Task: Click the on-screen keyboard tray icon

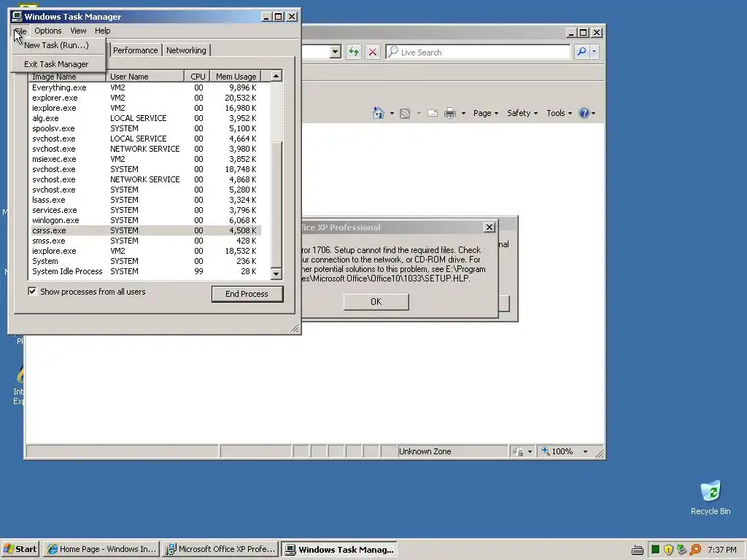Action: [x=638, y=550]
